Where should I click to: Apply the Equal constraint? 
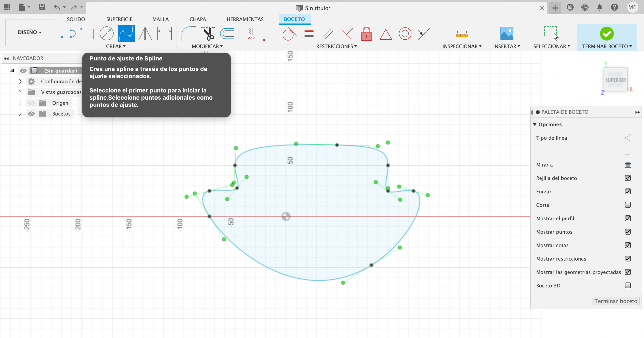tap(309, 34)
